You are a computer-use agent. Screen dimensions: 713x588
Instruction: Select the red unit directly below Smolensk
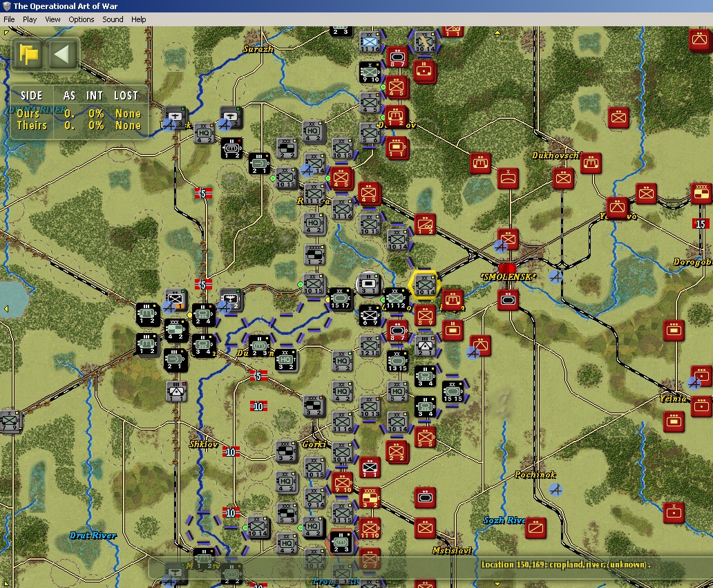click(x=508, y=300)
